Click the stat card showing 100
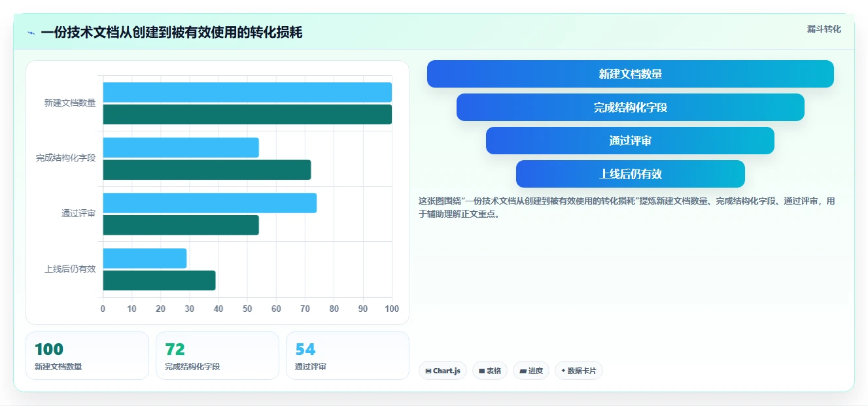 pyautogui.click(x=87, y=356)
